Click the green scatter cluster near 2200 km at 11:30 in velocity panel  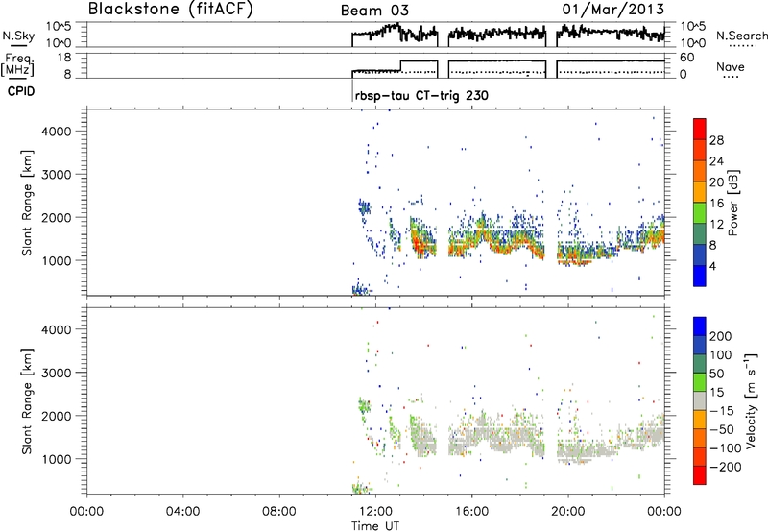pyautogui.click(x=365, y=405)
